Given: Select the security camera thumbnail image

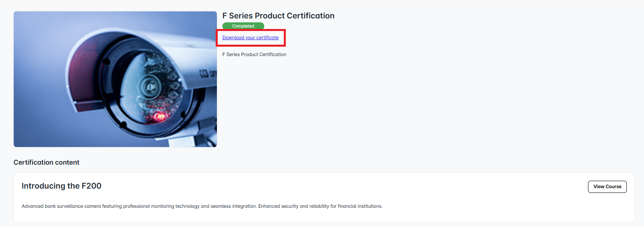Looking at the screenshot, I should tap(115, 79).
